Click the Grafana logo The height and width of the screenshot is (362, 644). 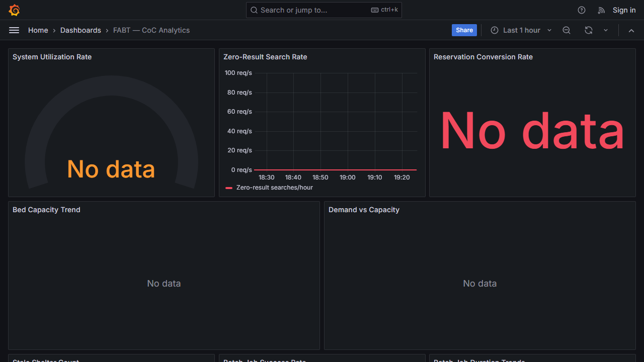tap(14, 10)
